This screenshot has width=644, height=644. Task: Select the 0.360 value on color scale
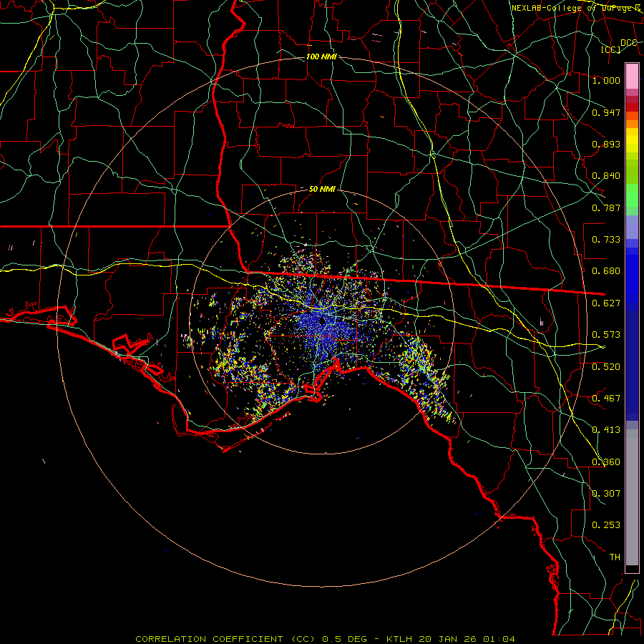tap(606, 462)
